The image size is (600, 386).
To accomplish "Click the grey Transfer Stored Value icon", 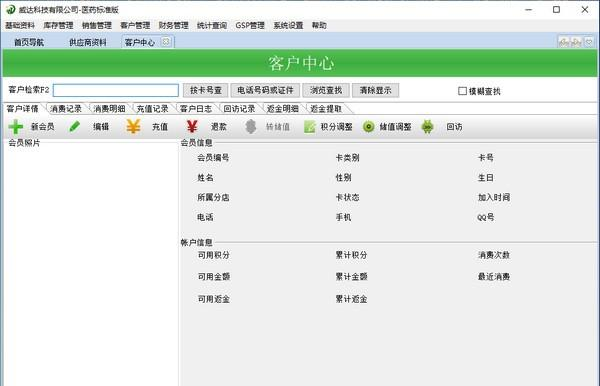I will tap(251, 127).
